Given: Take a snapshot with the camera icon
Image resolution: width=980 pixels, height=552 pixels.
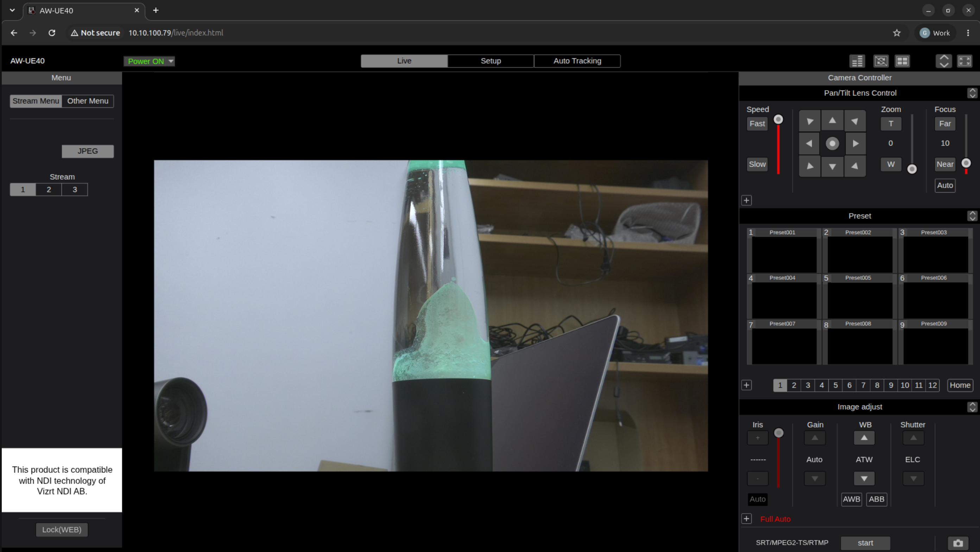Looking at the screenshot, I should click(x=958, y=543).
